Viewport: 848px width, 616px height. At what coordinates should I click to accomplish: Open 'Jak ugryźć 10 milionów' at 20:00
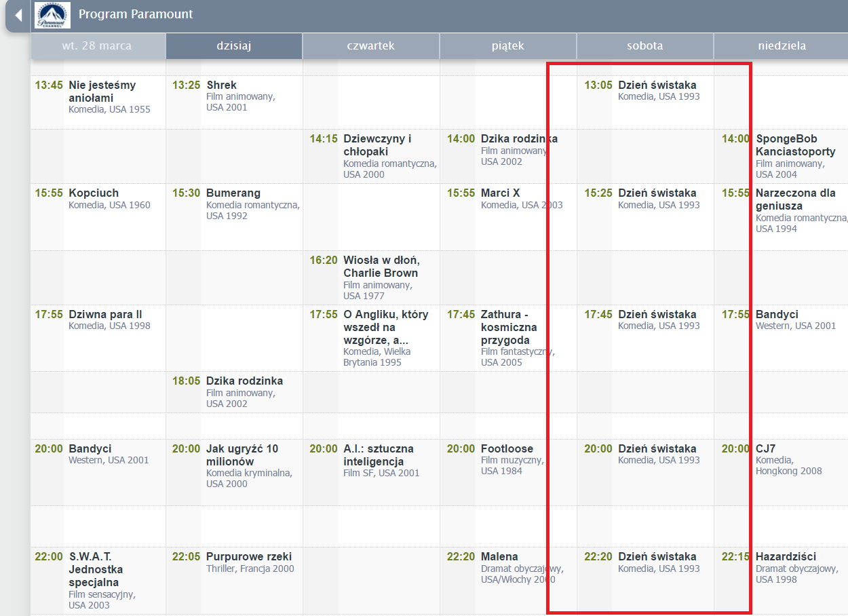[242, 455]
